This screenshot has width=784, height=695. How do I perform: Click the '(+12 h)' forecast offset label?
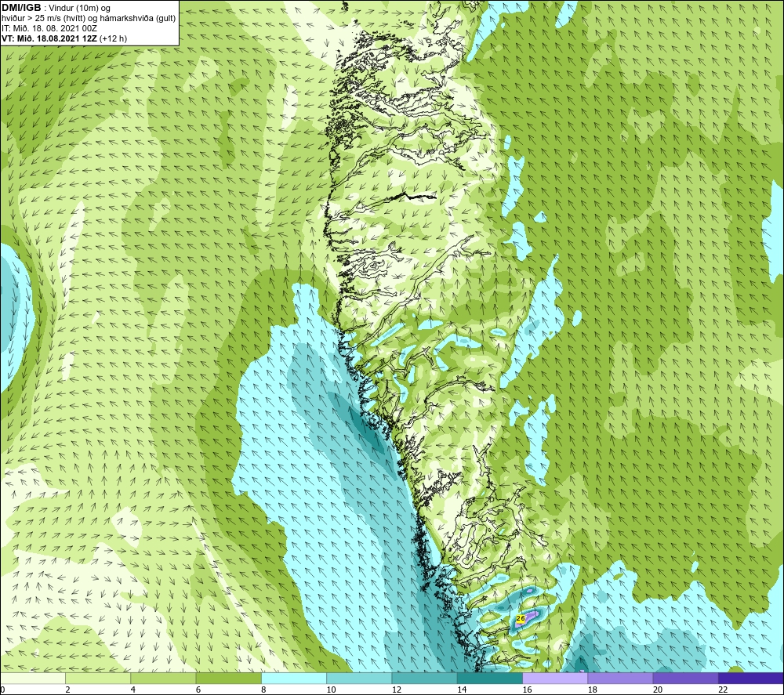click(114, 38)
